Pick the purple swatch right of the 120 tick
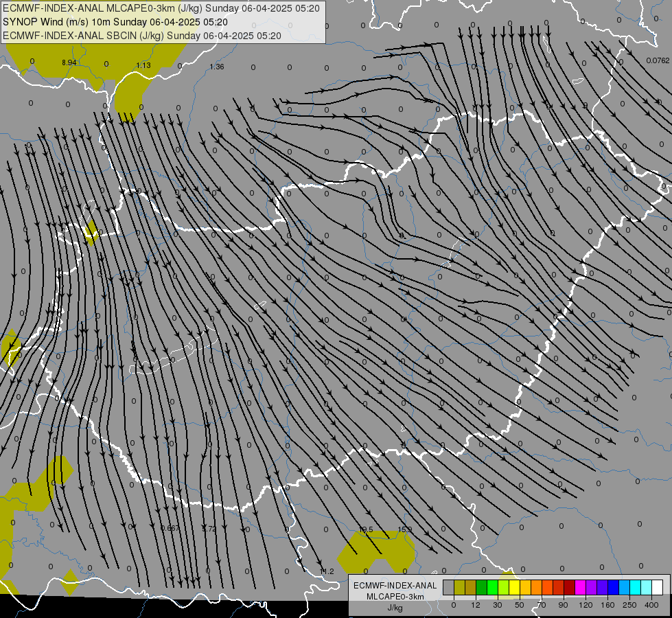The height and width of the screenshot is (618, 672). (592, 587)
